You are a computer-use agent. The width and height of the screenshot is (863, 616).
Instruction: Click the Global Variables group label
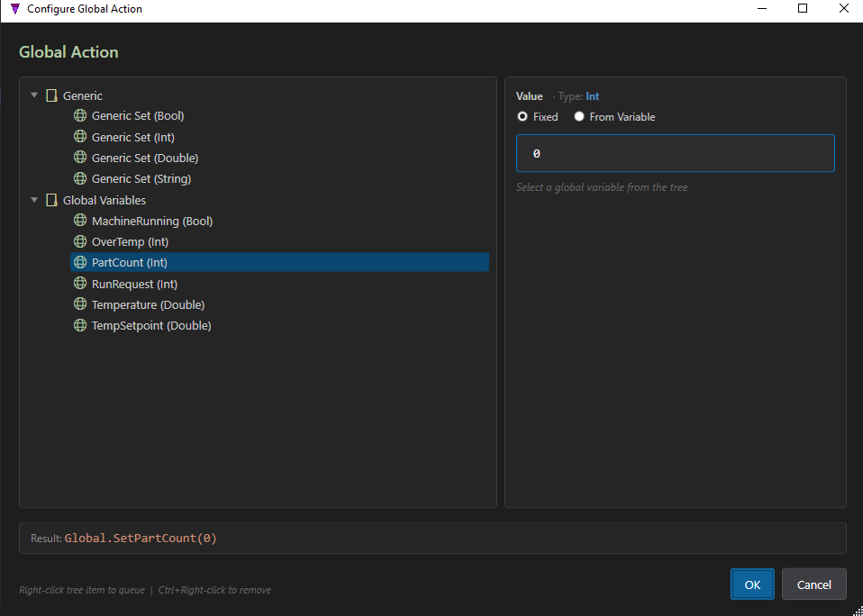click(104, 200)
